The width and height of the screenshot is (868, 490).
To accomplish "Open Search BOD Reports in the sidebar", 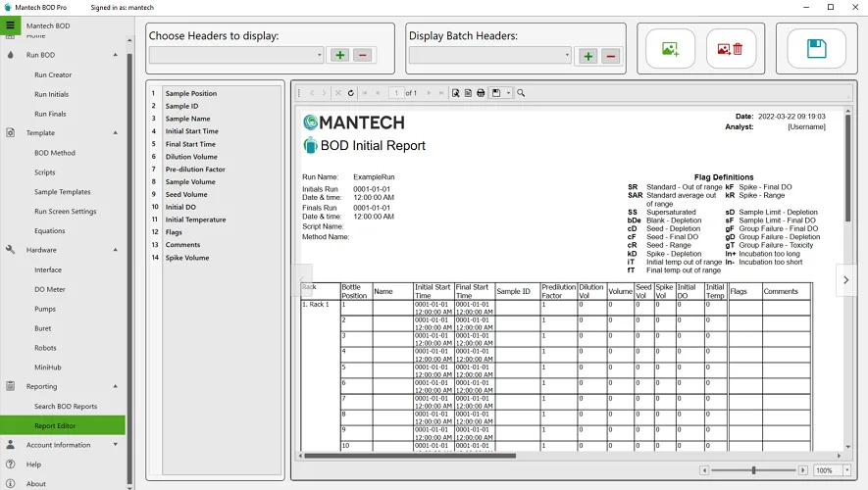I will (x=66, y=406).
